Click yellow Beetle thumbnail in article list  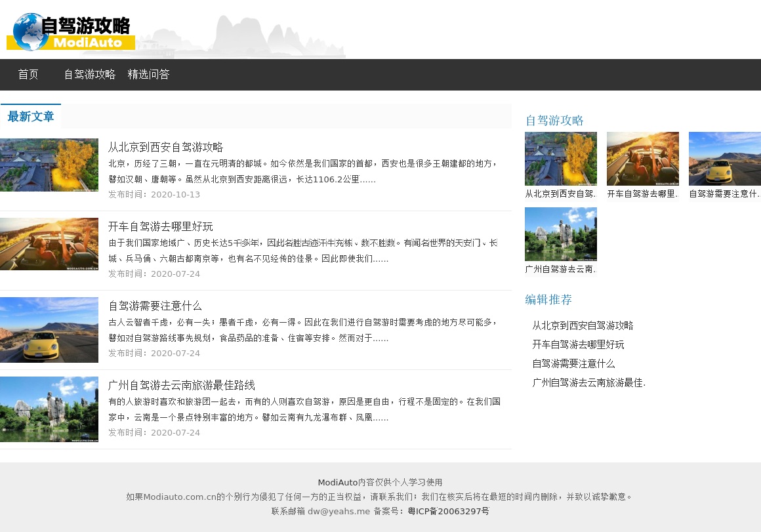tap(49, 330)
